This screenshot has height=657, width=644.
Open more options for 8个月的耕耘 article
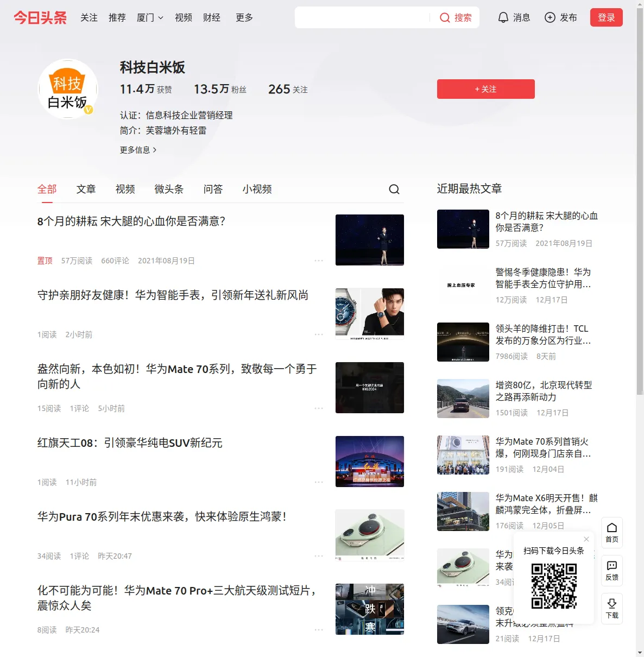(x=319, y=261)
